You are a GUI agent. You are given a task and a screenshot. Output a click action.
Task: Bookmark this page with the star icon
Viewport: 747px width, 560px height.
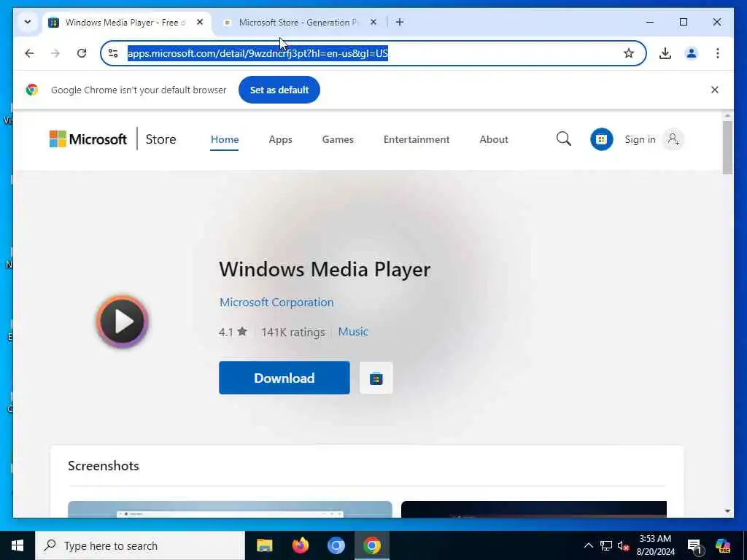tap(629, 53)
